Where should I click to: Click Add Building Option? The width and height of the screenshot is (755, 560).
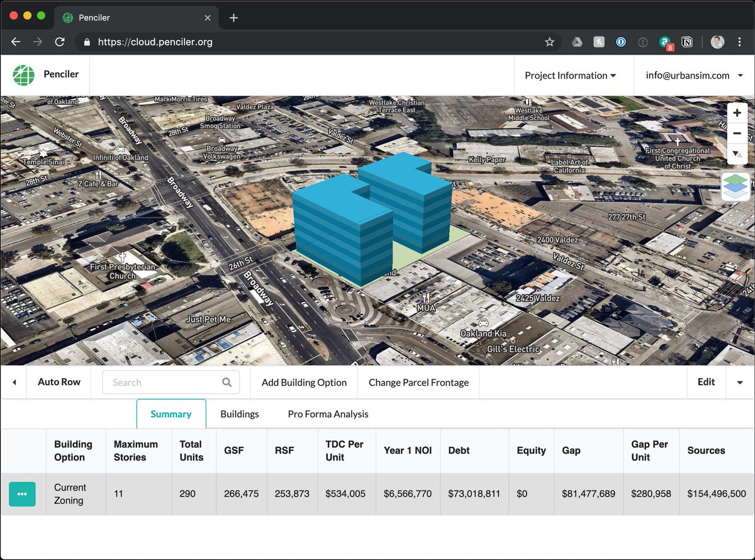tap(304, 383)
